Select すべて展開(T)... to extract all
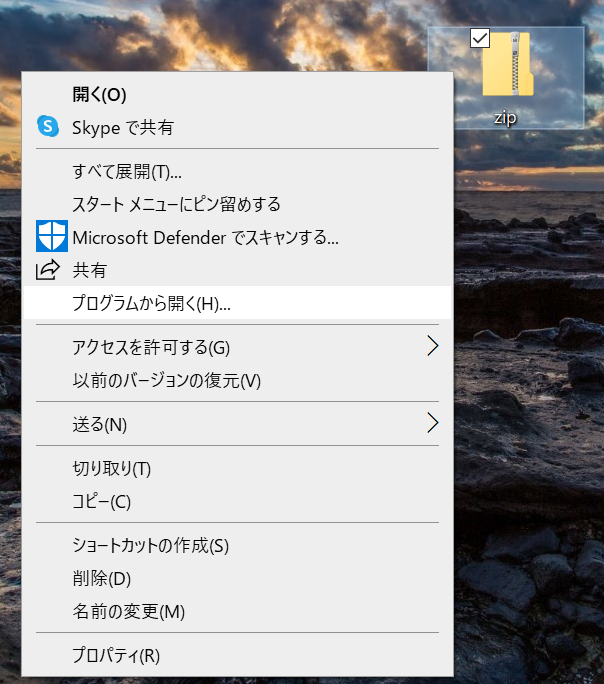604x684 pixels. click(238, 171)
